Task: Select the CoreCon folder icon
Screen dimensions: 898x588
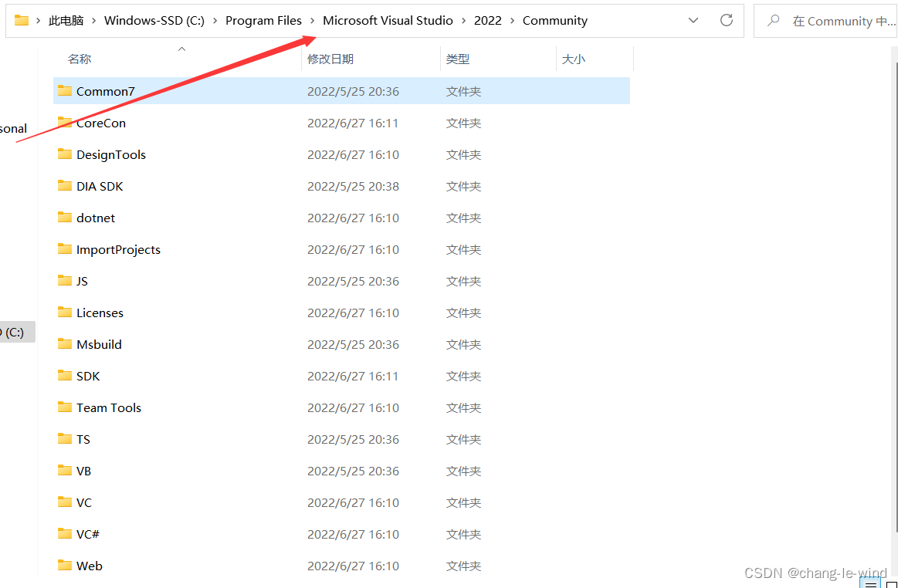Action: click(65, 122)
